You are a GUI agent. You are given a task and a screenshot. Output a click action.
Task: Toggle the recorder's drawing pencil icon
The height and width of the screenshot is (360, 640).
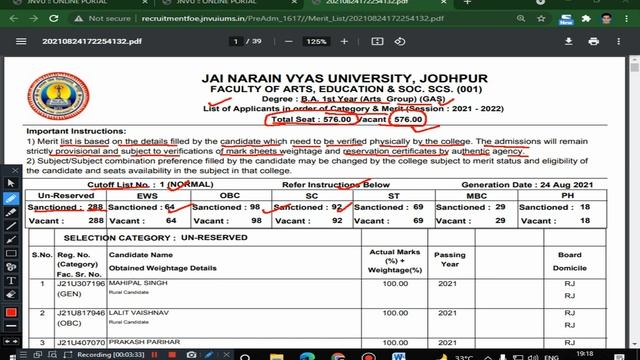pos(209,355)
